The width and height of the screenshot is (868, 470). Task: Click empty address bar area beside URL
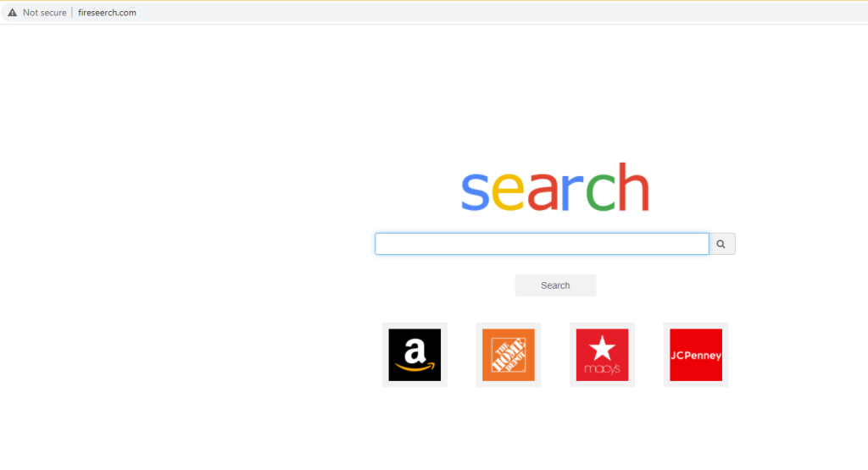(498, 12)
